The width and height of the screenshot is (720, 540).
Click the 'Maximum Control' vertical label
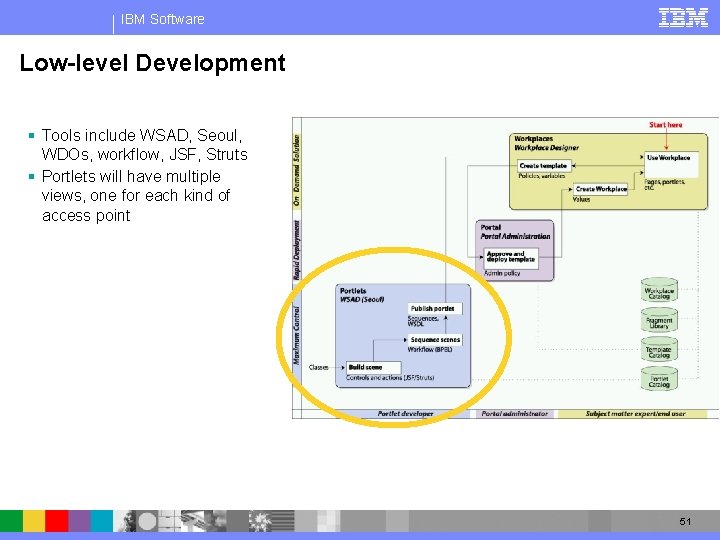(297, 335)
